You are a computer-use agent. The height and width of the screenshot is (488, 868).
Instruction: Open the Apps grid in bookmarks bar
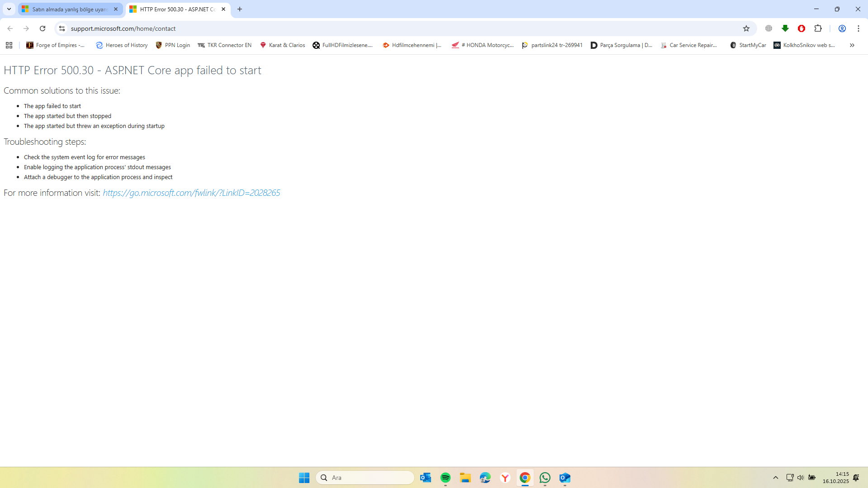(x=9, y=45)
